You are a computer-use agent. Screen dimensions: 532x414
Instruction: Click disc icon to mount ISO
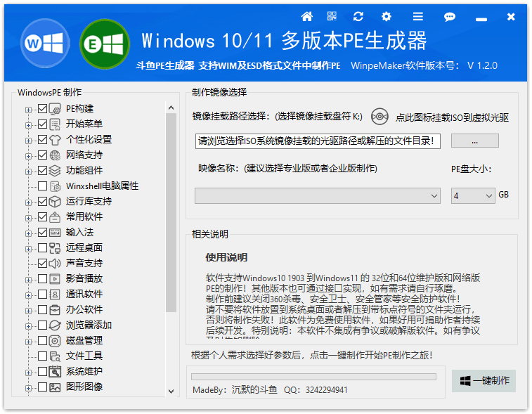(x=379, y=117)
